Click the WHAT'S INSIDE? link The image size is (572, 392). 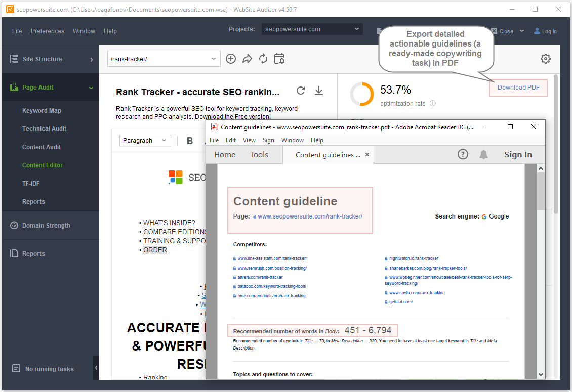click(x=169, y=223)
